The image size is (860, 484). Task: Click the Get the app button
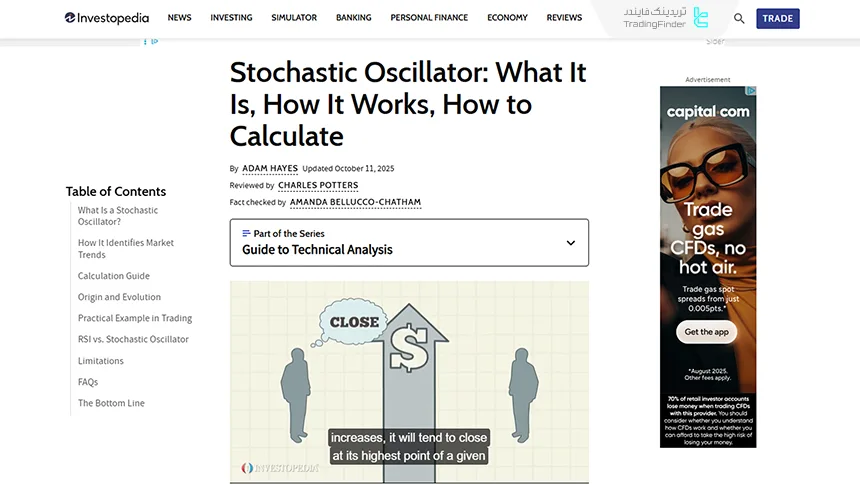[x=707, y=332]
